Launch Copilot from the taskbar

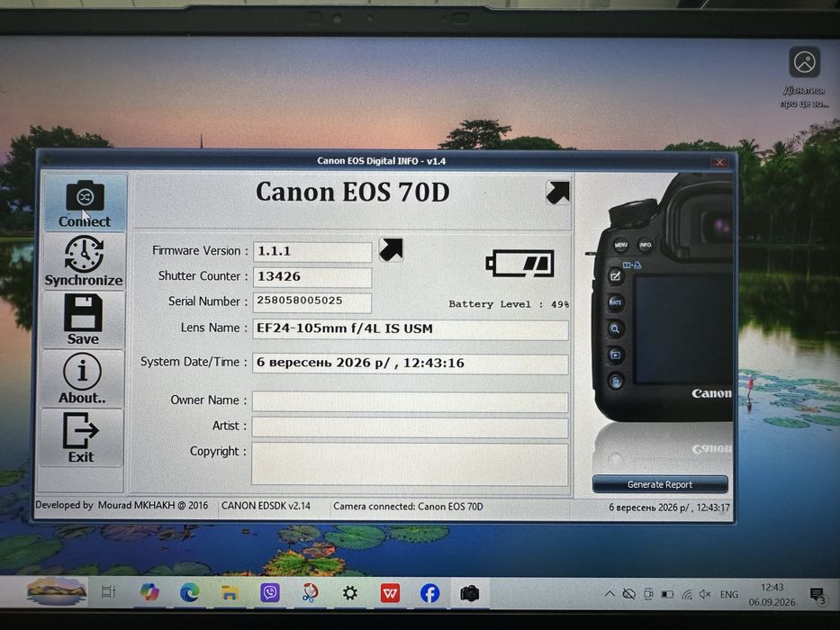pos(149,592)
